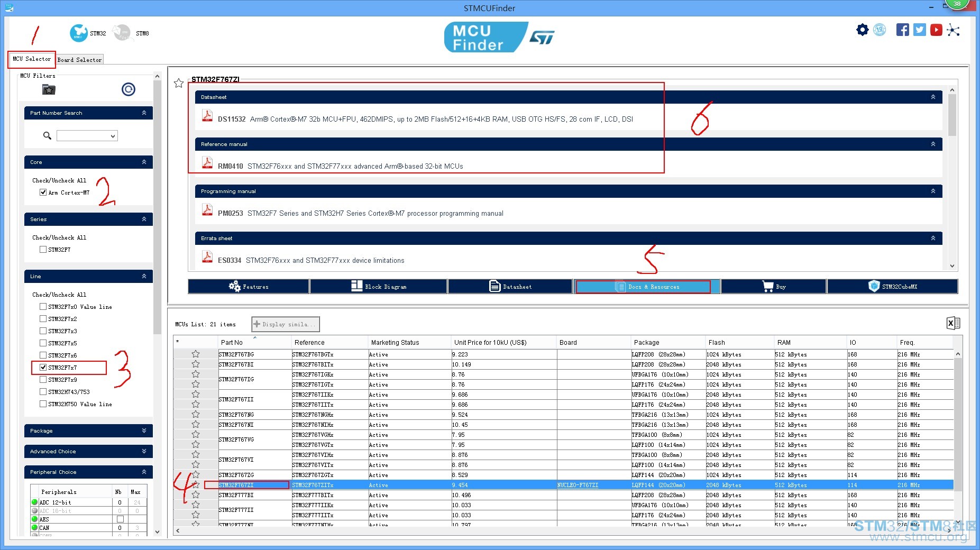Click the part number search magnifier
Image resolution: width=980 pixels, height=550 pixels.
point(47,136)
